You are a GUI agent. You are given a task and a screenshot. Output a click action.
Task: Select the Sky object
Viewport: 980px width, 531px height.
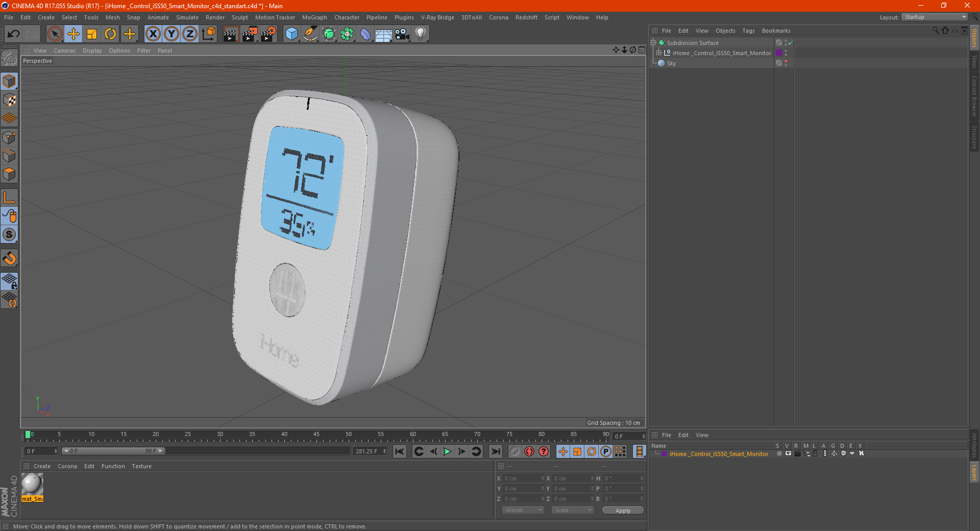click(x=671, y=63)
